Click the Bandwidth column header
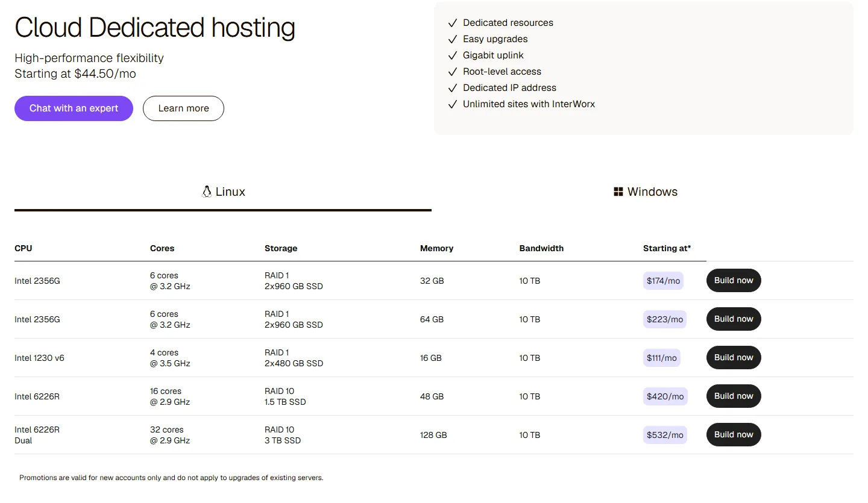Viewport: 868px width, 503px height. pyautogui.click(x=541, y=248)
